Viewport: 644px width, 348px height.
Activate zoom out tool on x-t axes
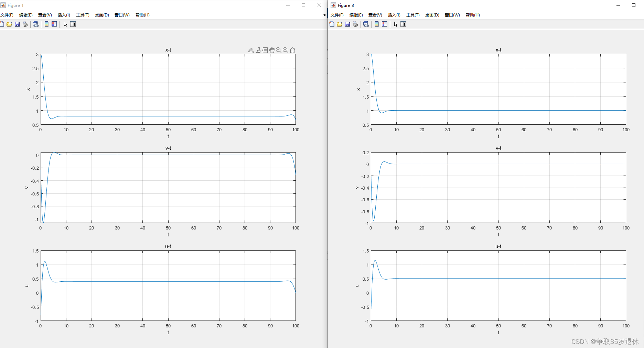(x=286, y=50)
